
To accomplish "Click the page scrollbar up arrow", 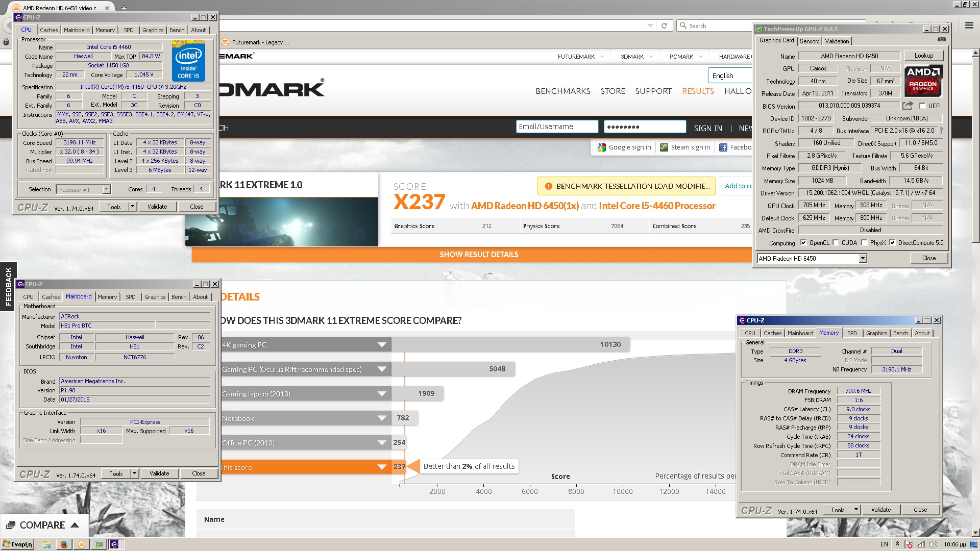I will (975, 53).
